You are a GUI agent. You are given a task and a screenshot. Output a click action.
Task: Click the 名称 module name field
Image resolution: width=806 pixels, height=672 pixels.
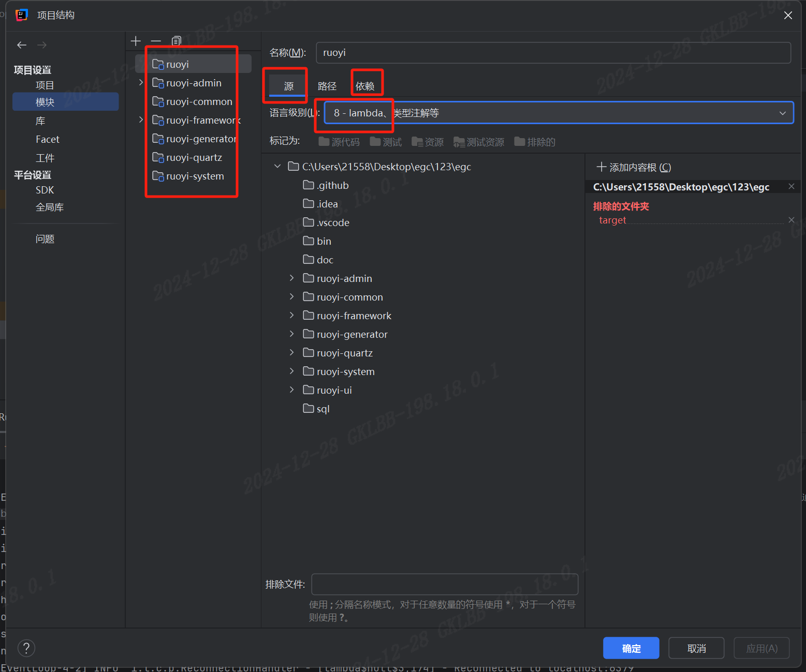(x=553, y=52)
